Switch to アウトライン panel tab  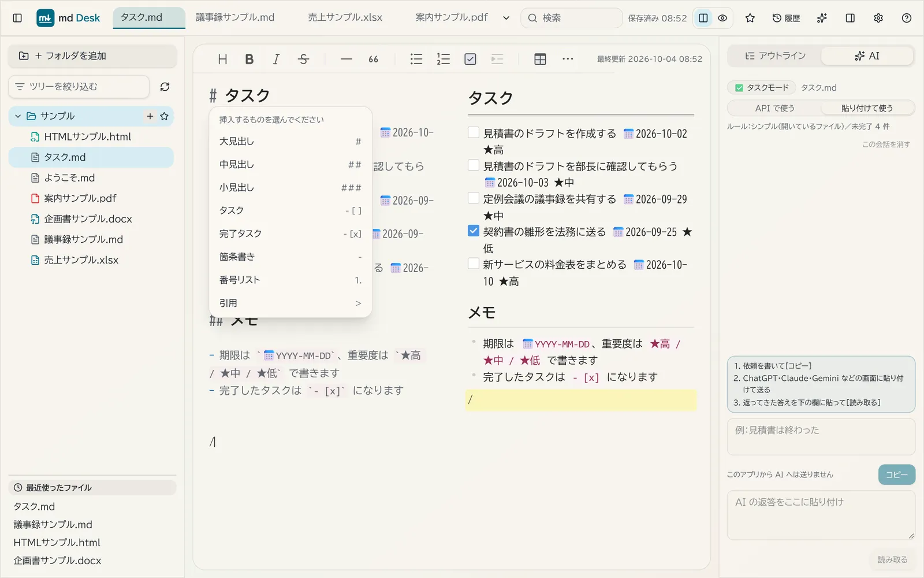click(x=775, y=55)
